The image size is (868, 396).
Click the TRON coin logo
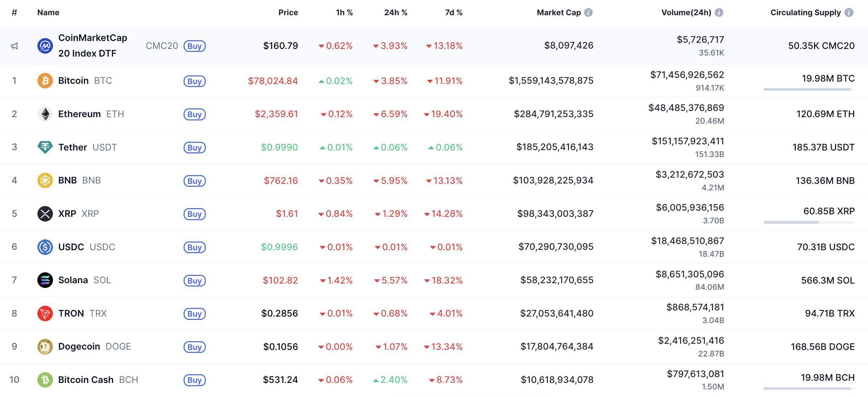[45, 313]
